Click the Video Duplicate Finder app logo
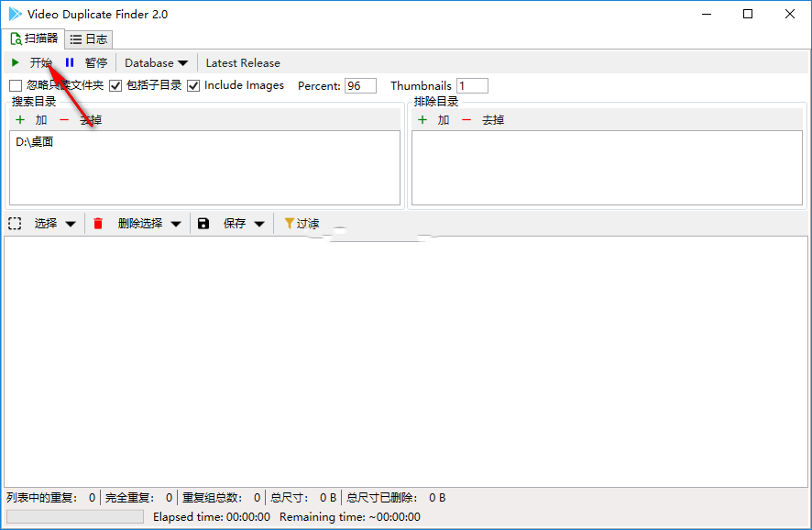812x530 pixels. [15, 14]
